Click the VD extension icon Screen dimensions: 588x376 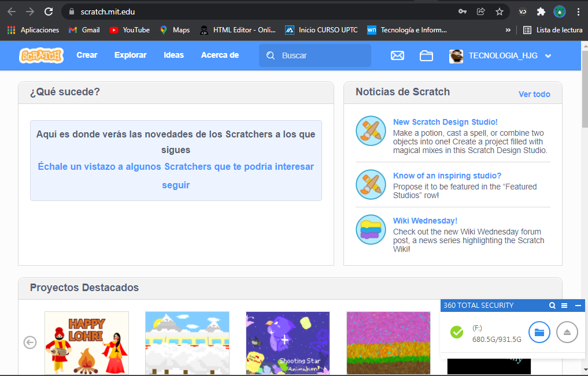point(522,12)
